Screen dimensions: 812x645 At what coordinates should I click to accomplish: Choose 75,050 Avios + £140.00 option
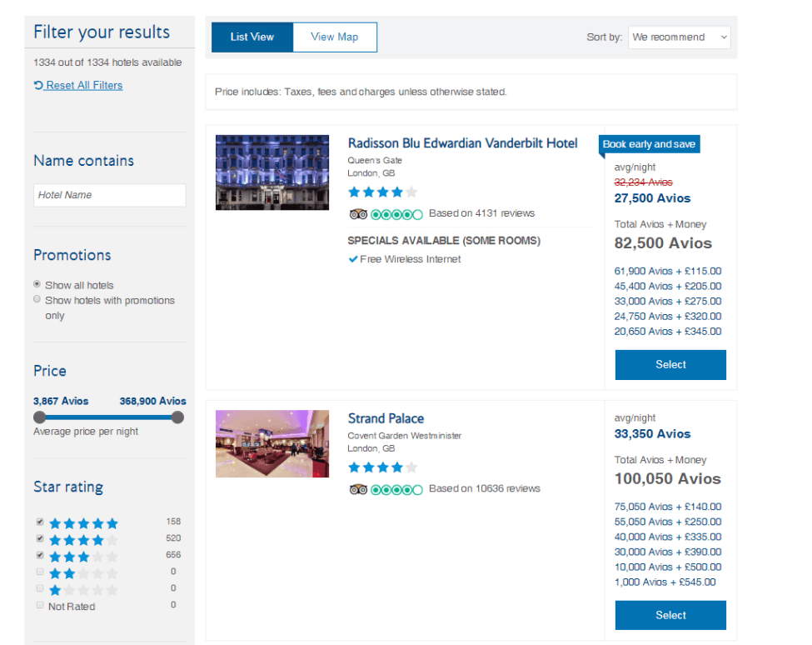tap(668, 507)
